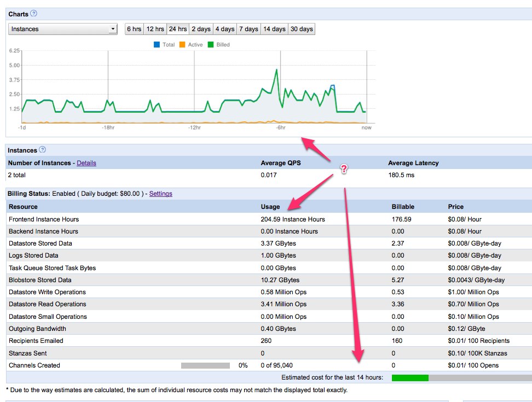This screenshot has width=532, height=402.
Task: Pick the 7 days chart range
Action: point(248,29)
